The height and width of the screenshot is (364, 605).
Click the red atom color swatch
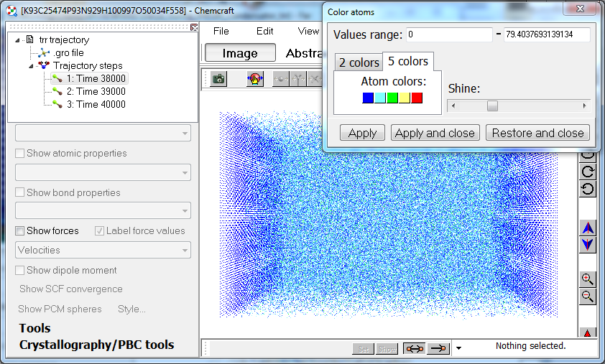tap(417, 98)
